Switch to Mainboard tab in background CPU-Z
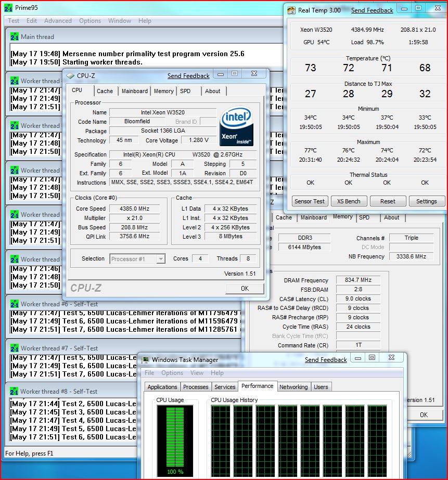448x480 pixels. [314, 218]
